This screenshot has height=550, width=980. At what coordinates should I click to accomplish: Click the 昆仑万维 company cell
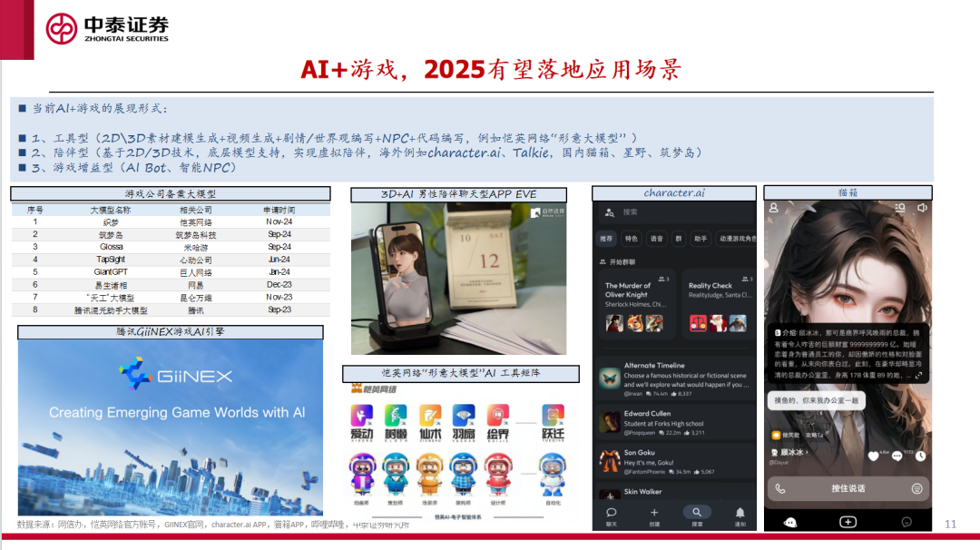click(x=196, y=298)
